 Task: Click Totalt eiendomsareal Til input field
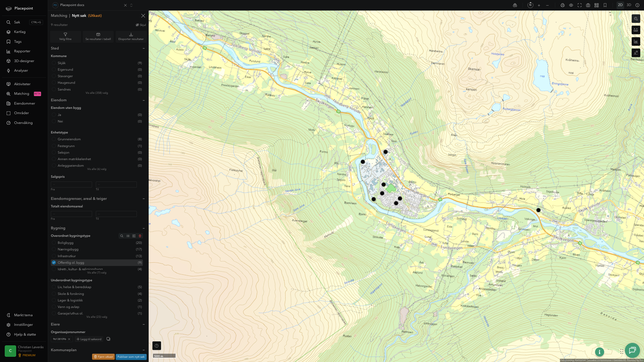click(116, 214)
